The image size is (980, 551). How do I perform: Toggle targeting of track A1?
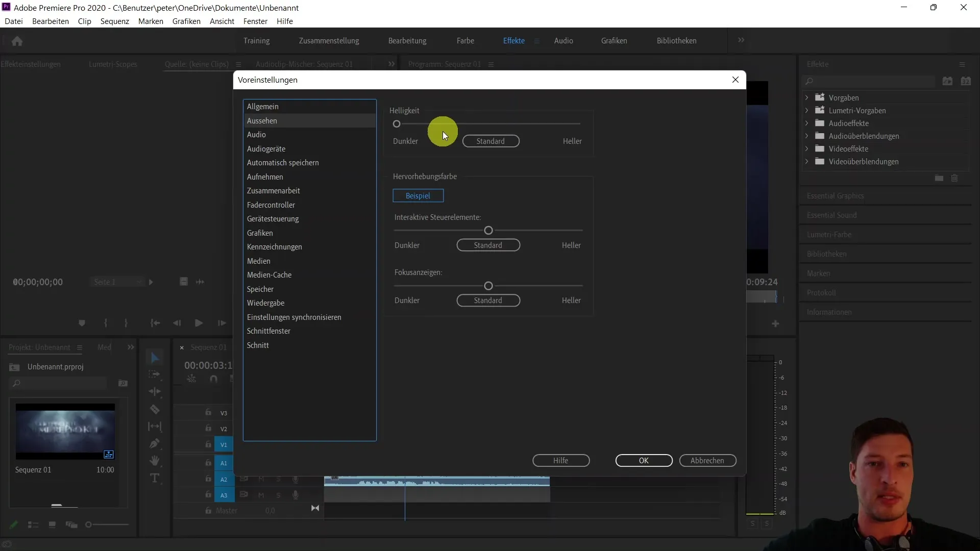[224, 463]
